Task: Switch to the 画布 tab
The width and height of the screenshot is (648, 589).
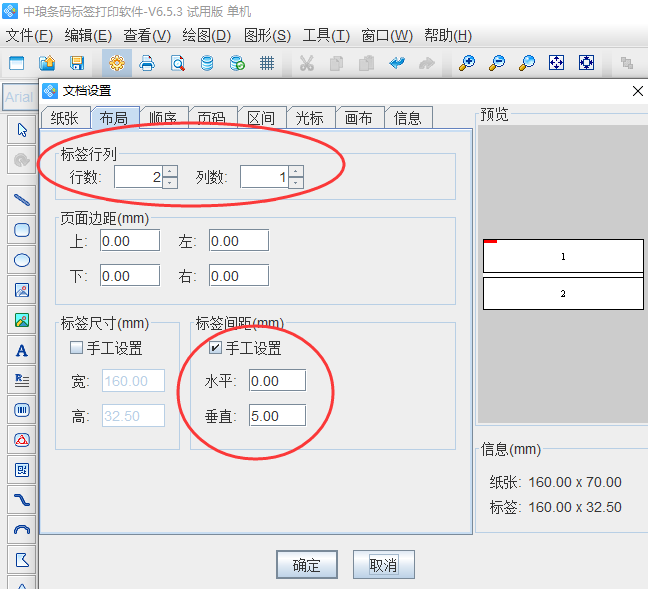Action: pos(358,118)
